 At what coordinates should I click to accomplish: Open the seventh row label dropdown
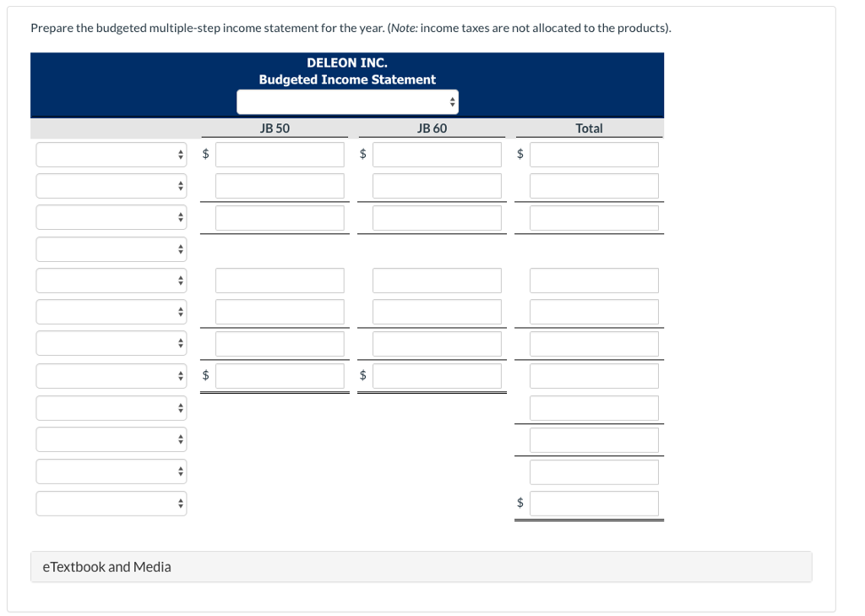tap(111, 342)
